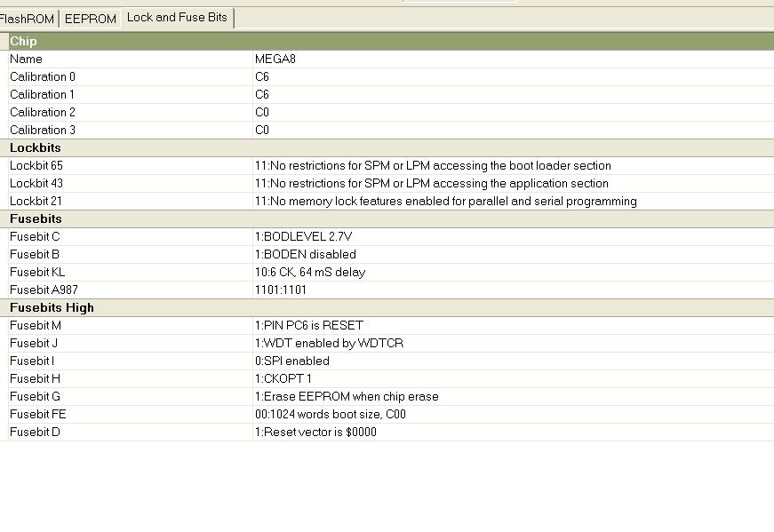Click the Fusebit H CKOPT value
The image size is (774, 532).
[283, 378]
